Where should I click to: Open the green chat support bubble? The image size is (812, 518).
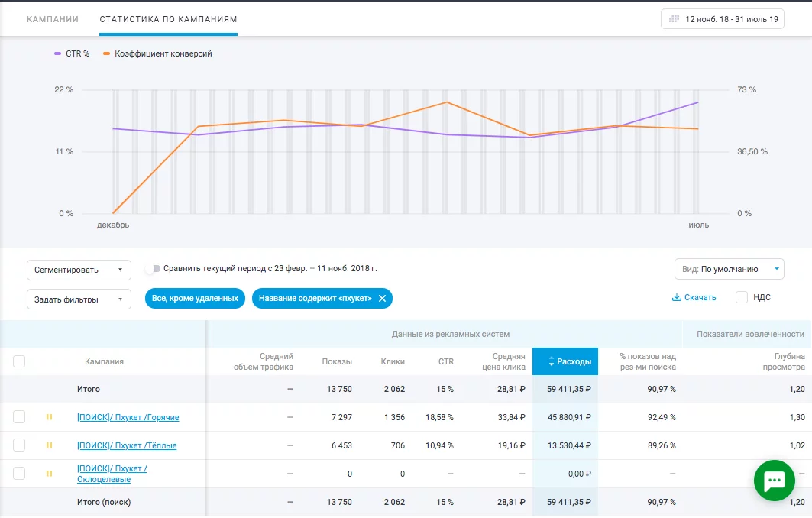pos(775,481)
